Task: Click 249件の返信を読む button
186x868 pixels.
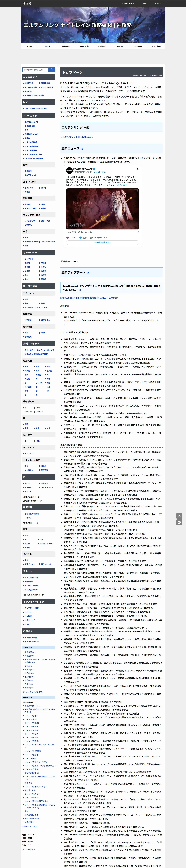Action: (103, 243)
